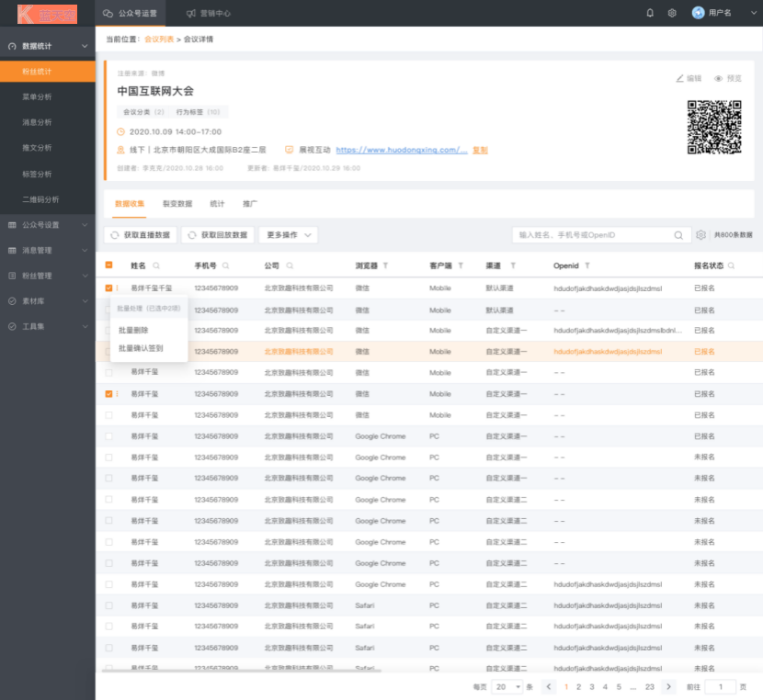
Task: Open the 更多操作 dropdown
Action: tap(288, 235)
